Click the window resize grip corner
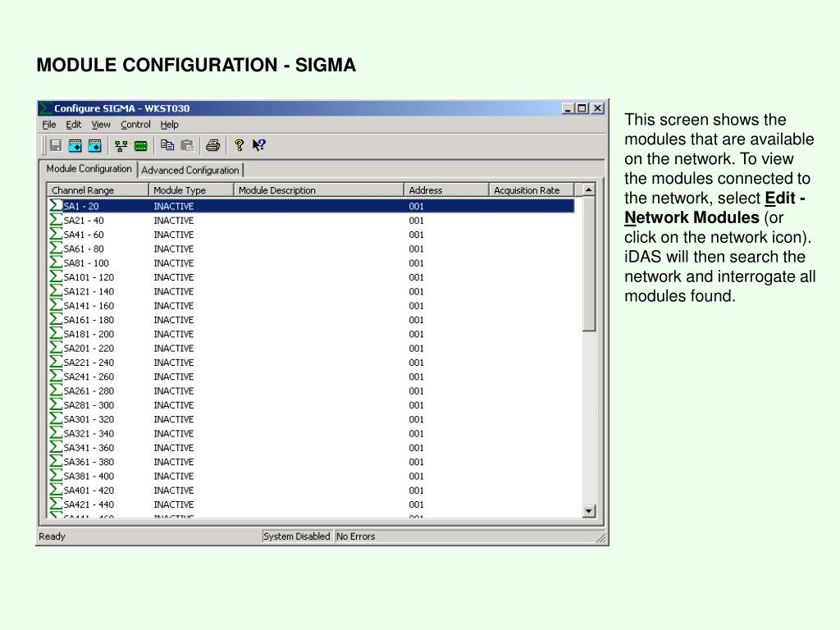The image size is (840, 630). [x=601, y=537]
